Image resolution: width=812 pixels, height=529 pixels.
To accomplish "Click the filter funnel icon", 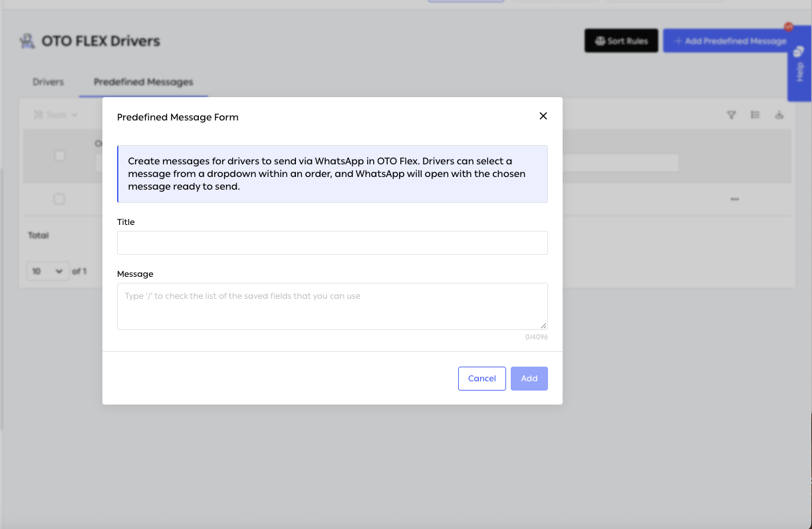I will click(x=732, y=115).
